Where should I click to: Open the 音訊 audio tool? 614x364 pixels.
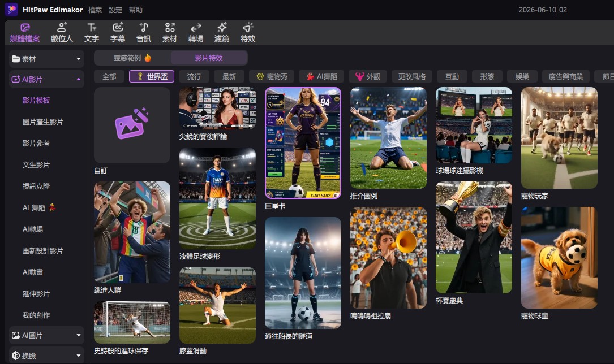[x=144, y=32]
